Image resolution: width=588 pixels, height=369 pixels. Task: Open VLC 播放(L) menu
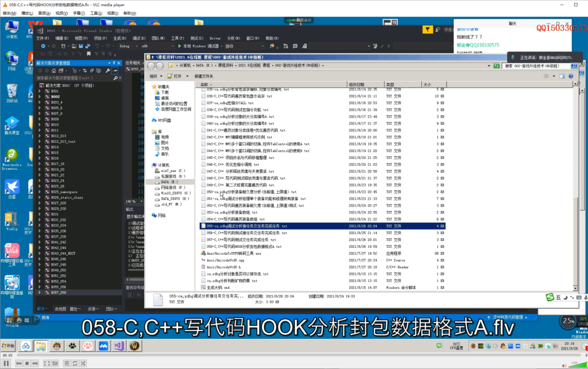coord(27,13)
